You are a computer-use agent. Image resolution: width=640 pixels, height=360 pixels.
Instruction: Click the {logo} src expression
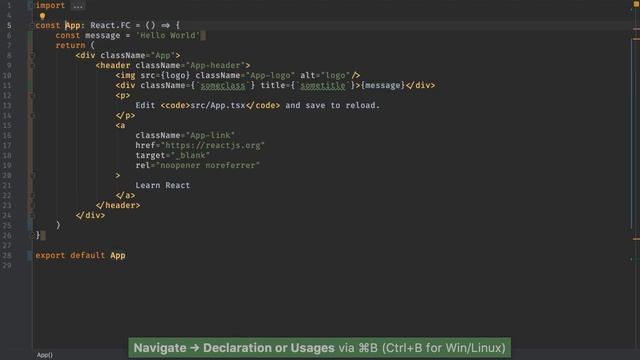click(175, 76)
